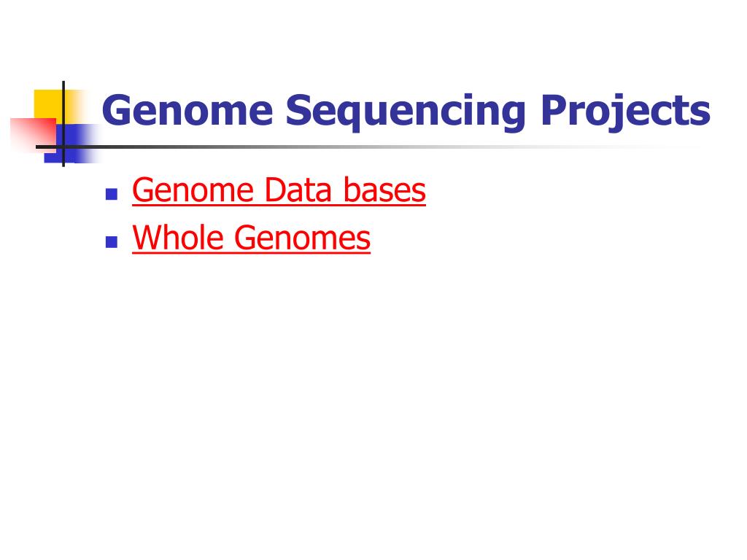Click the intersection of the two logo lines
This screenshot has width=747, height=560.
pos(63,147)
